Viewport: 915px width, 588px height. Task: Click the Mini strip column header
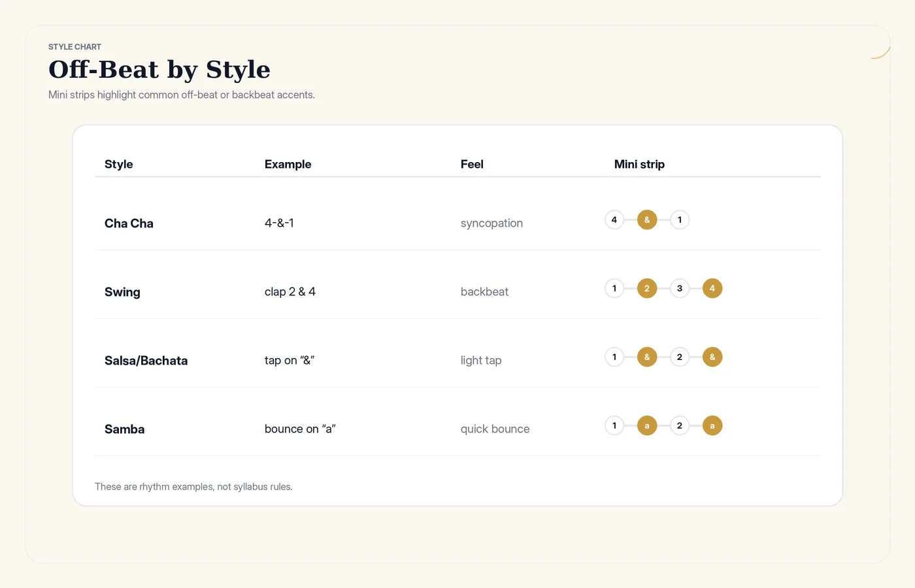pyautogui.click(x=639, y=164)
